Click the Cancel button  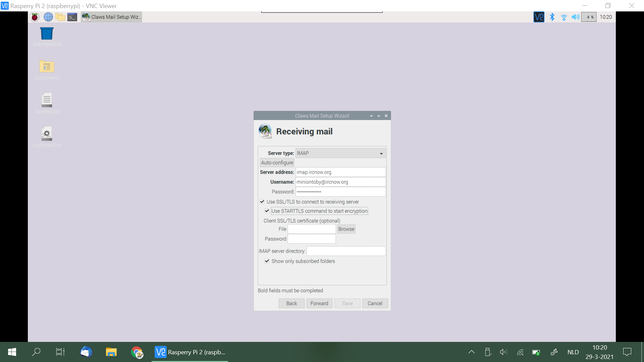pyautogui.click(x=375, y=303)
